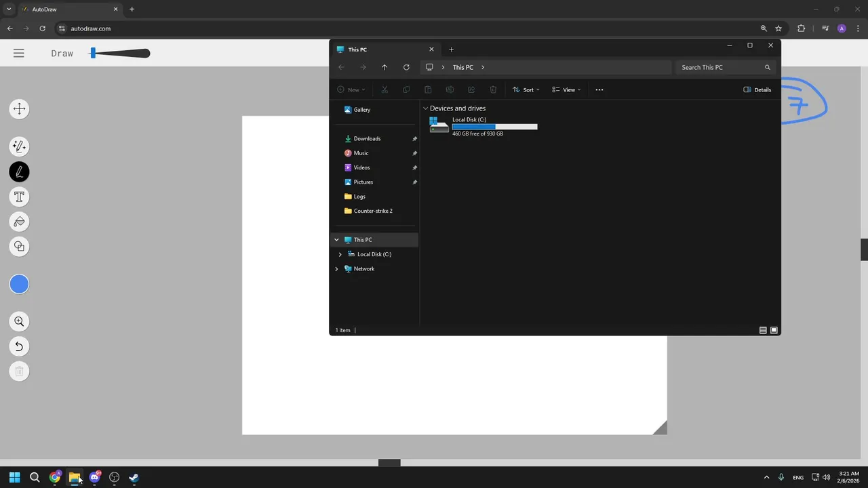Viewport: 868px width, 488px height.
Task: Refresh the This PC view
Action: (x=406, y=67)
